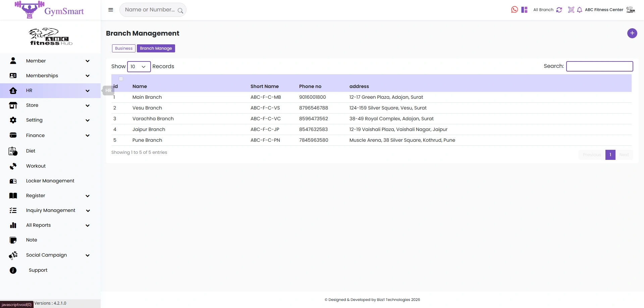Sort by the address column header
This screenshot has width=644, height=308.
point(359,86)
